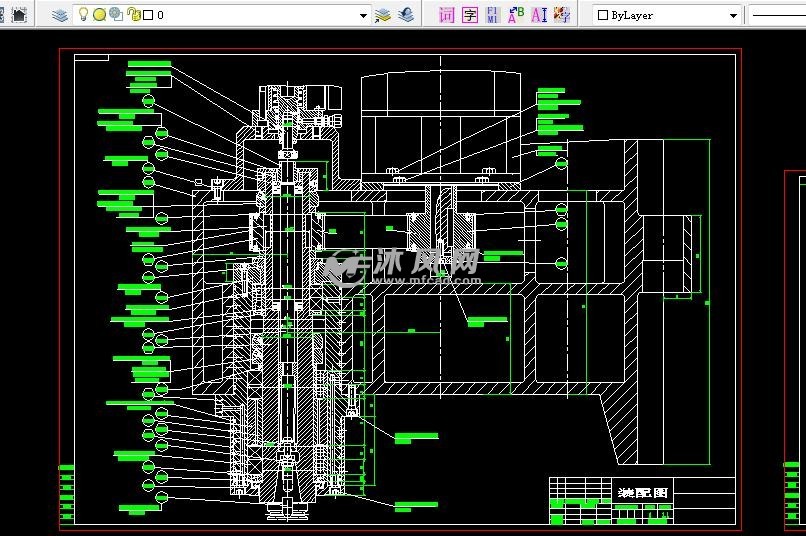Image resolution: width=806 pixels, height=536 pixels.
Task: Click the FIMI text tool icon
Action: point(493,15)
